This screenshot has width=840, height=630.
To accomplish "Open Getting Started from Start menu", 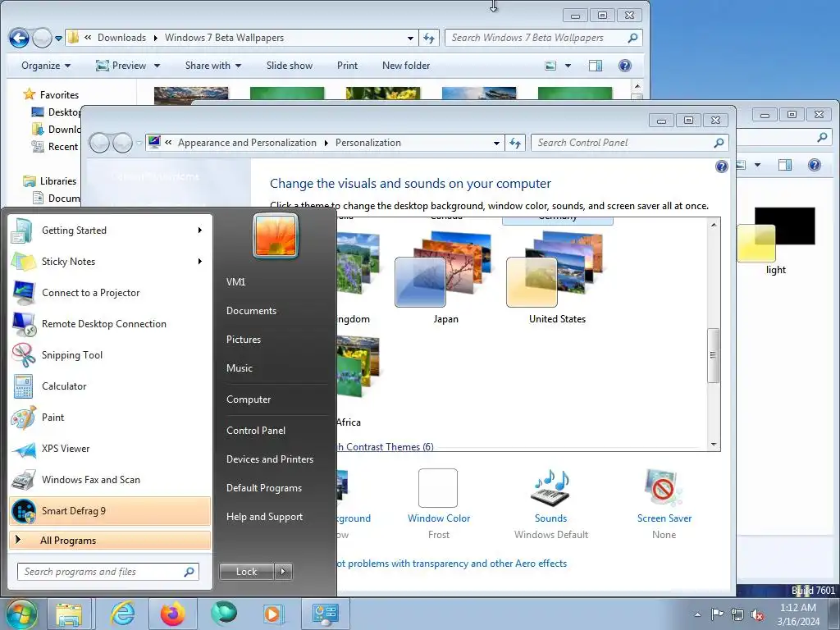I will click(x=110, y=231).
